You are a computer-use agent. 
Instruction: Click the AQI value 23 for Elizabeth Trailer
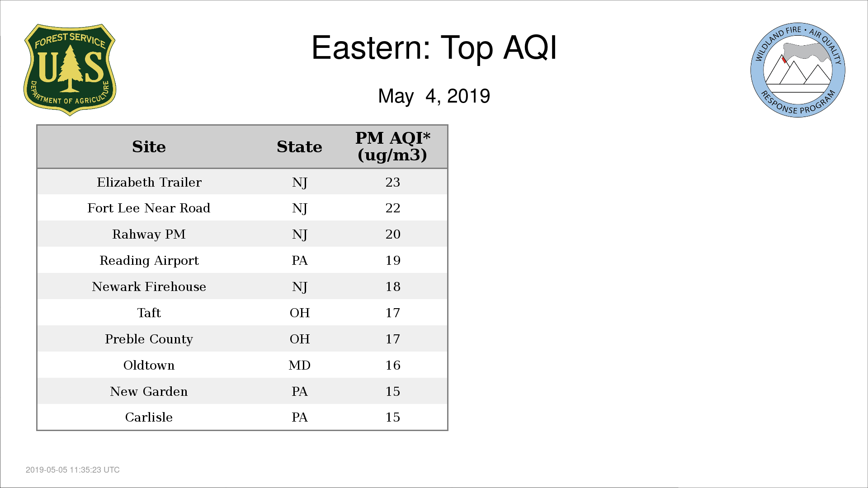tap(392, 182)
